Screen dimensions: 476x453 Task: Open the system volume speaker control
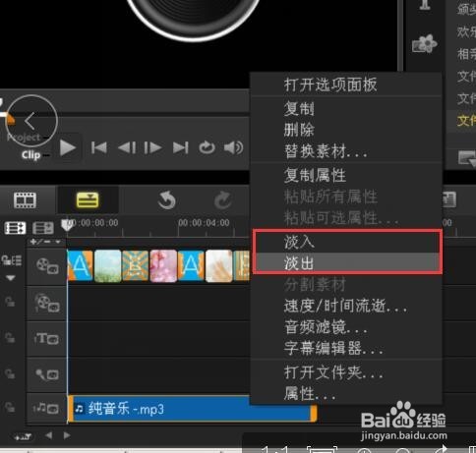[x=233, y=147]
